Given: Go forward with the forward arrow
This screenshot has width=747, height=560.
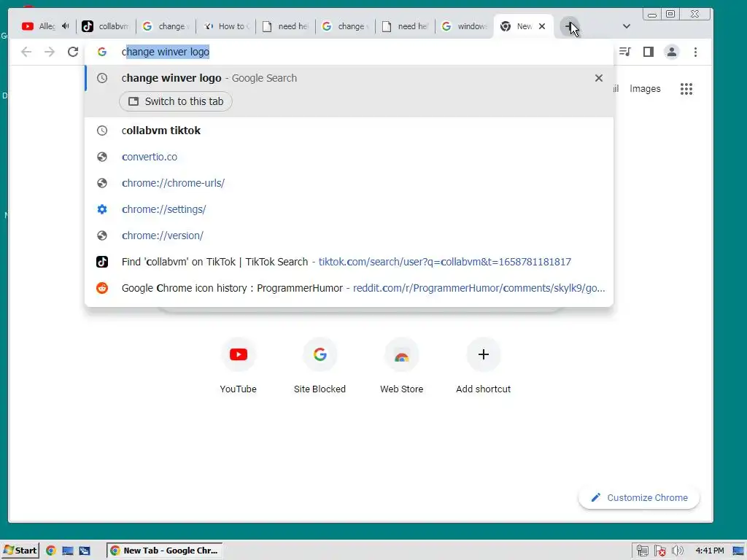Looking at the screenshot, I should tap(50, 52).
